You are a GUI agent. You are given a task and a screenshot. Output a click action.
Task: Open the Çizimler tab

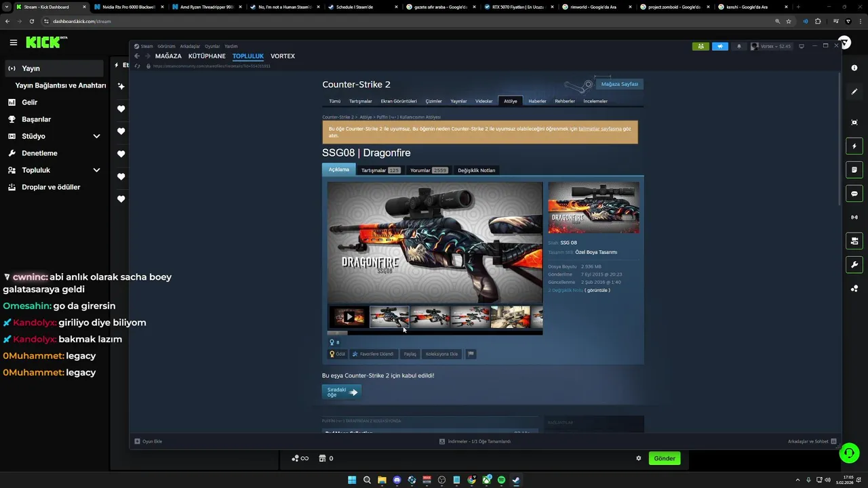[x=433, y=101]
